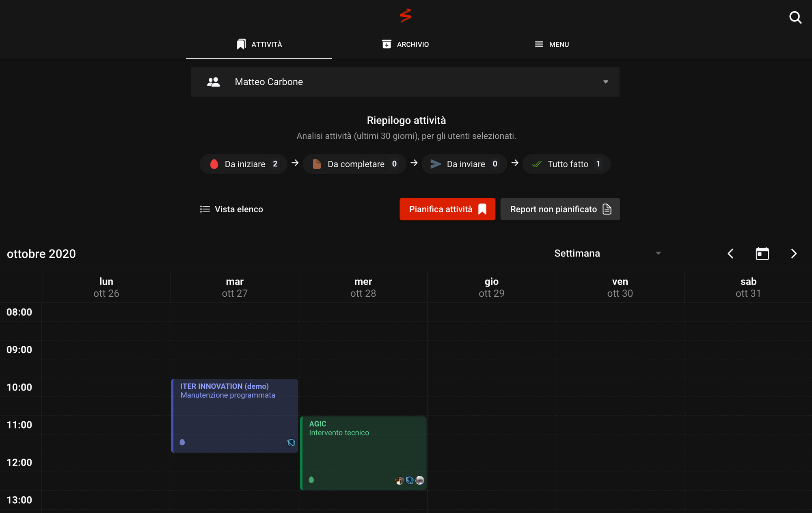Jump to today with calendar icon
This screenshot has height=513, width=812.
pyautogui.click(x=762, y=254)
